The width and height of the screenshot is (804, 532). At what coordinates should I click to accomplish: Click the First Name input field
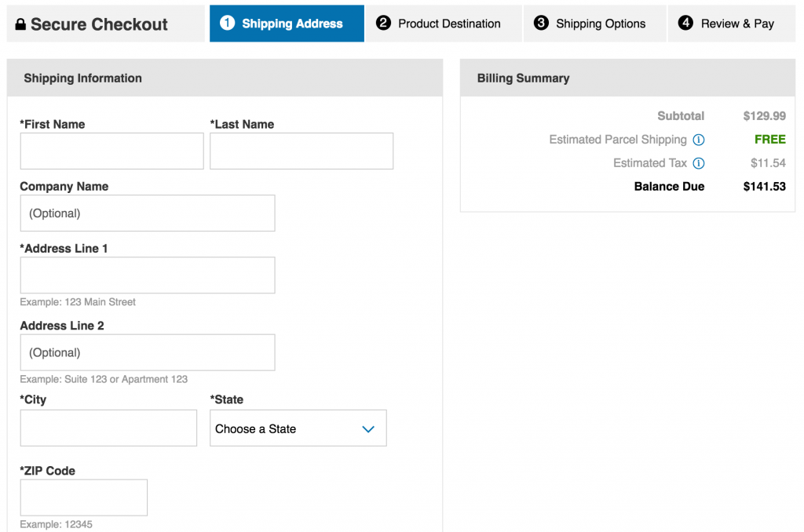(111, 151)
